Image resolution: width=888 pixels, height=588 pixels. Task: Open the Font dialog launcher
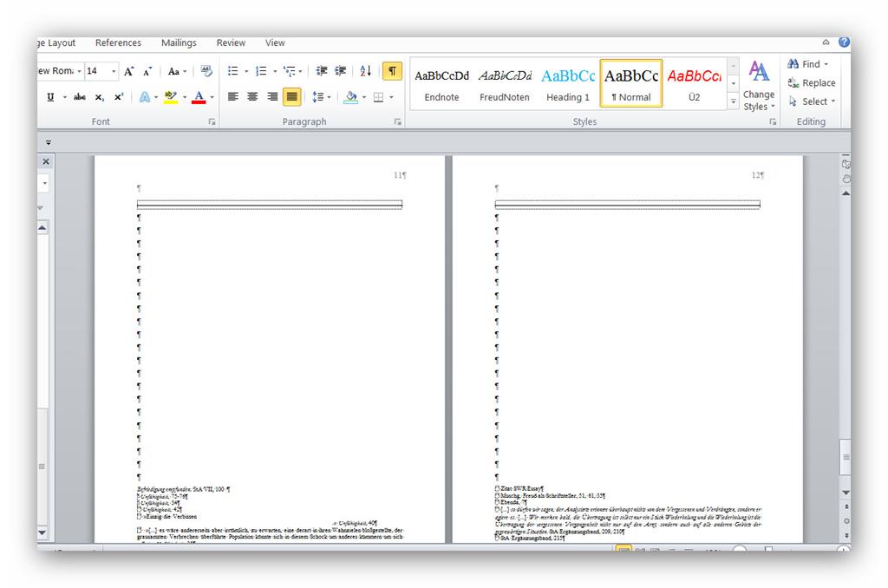pos(212,121)
